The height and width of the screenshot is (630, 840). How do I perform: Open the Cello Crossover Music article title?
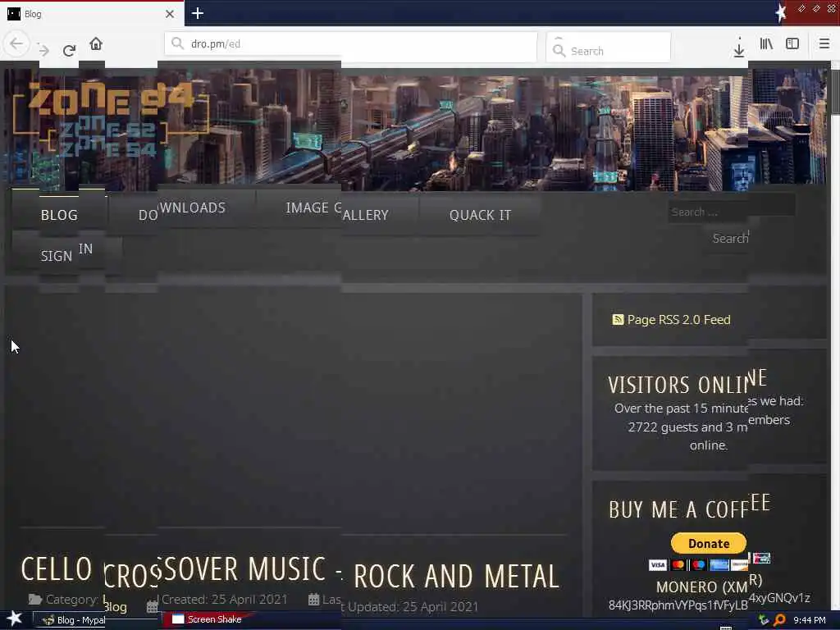(x=290, y=572)
